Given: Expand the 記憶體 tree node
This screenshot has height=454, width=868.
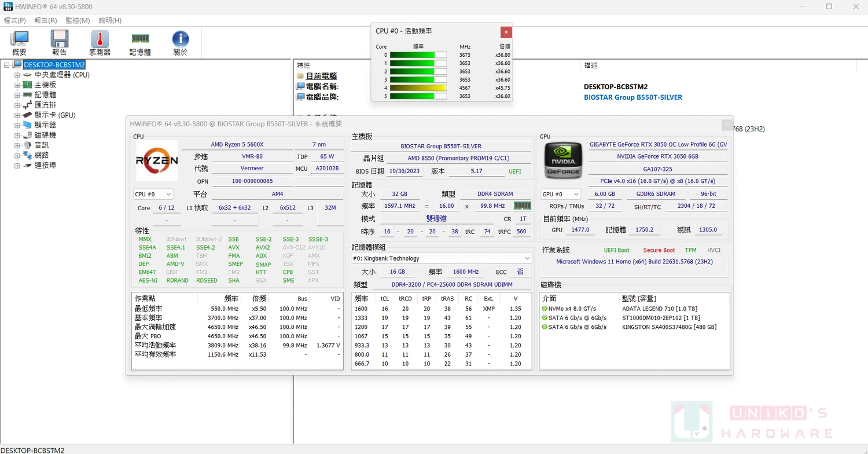Looking at the screenshot, I should 17,95.
